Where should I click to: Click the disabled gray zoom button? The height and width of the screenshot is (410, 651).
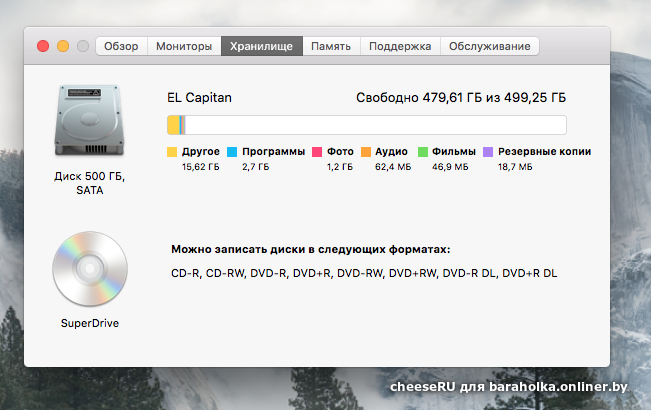click(83, 46)
